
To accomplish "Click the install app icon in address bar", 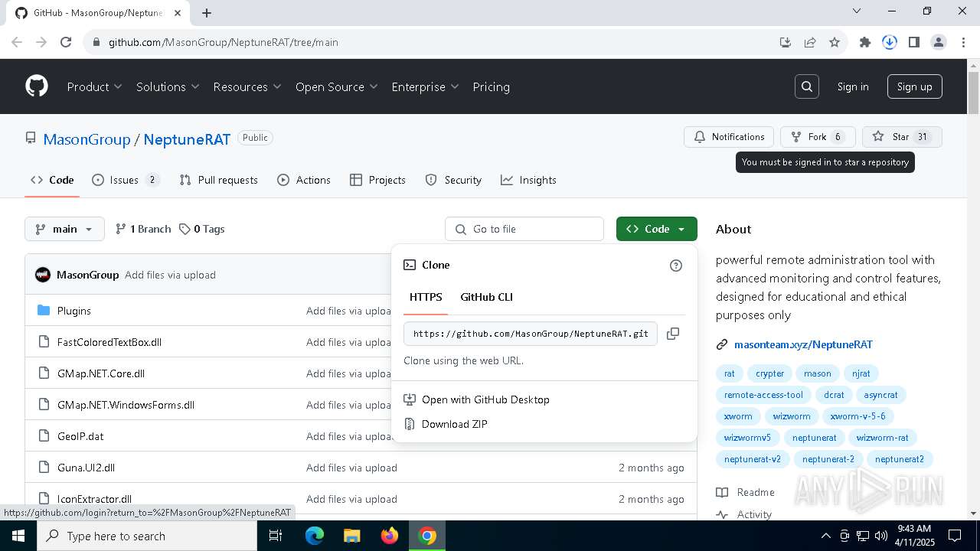I will click(x=786, y=42).
